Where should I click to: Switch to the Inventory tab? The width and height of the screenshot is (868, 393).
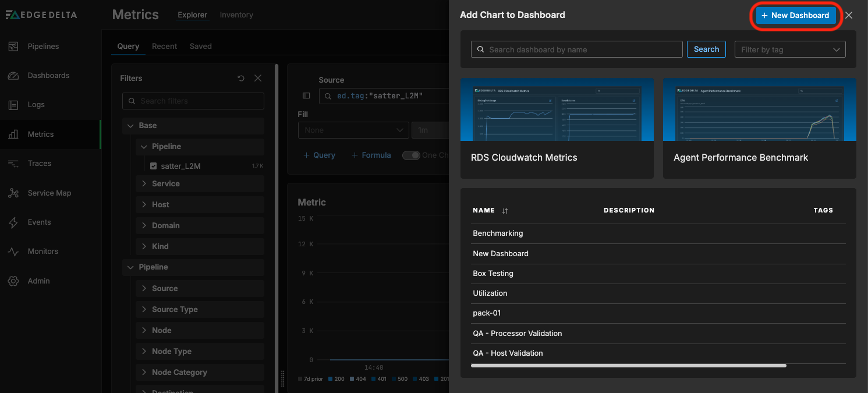236,15
